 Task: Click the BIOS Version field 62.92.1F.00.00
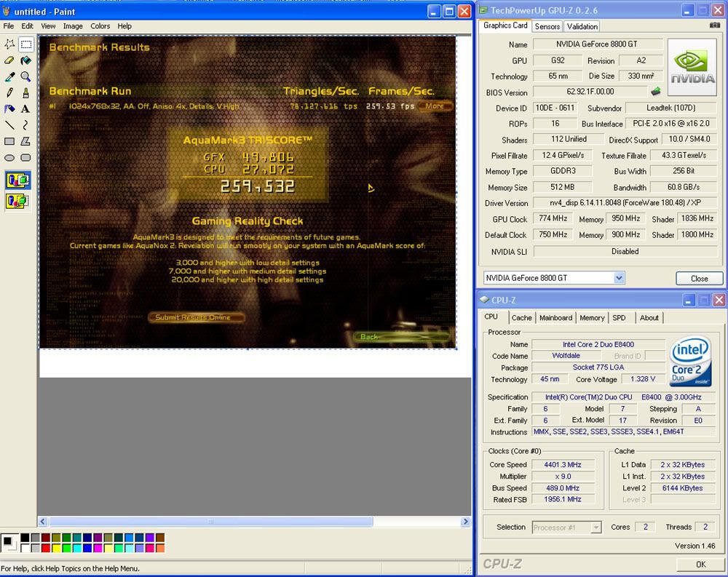pyautogui.click(x=590, y=92)
